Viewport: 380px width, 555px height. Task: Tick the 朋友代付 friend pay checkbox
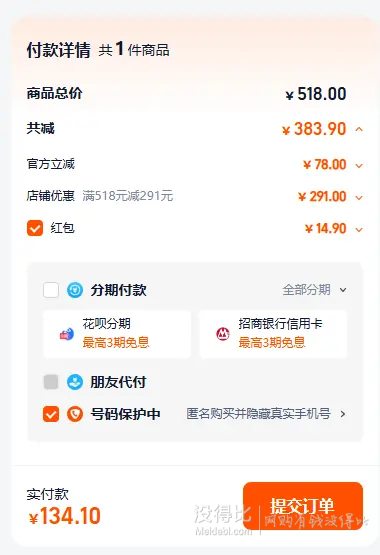pyautogui.click(x=51, y=382)
